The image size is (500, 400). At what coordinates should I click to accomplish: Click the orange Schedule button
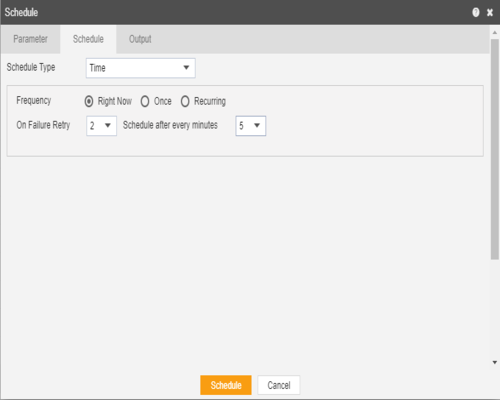(226, 385)
